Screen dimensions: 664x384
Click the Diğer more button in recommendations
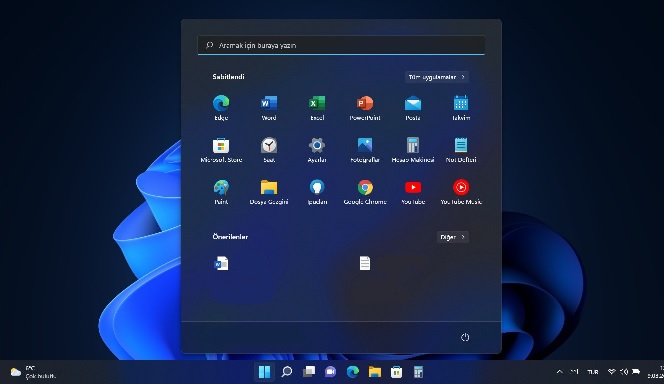pos(453,237)
